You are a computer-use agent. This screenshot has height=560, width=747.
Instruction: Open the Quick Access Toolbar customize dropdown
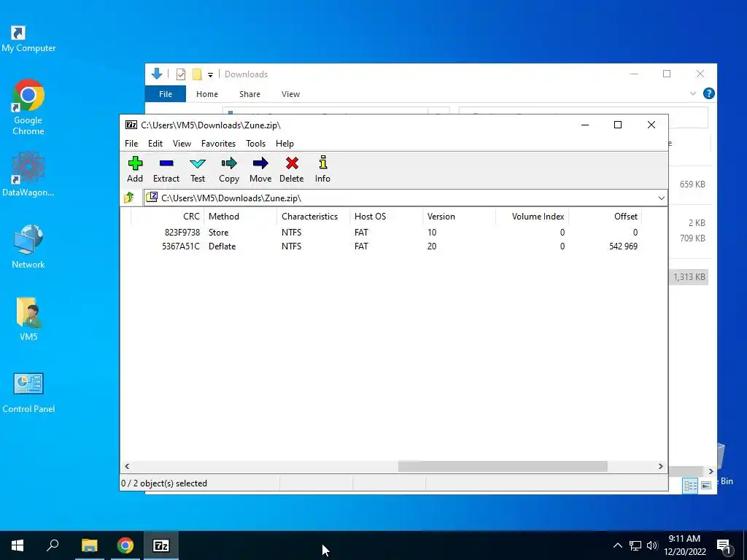(210, 75)
